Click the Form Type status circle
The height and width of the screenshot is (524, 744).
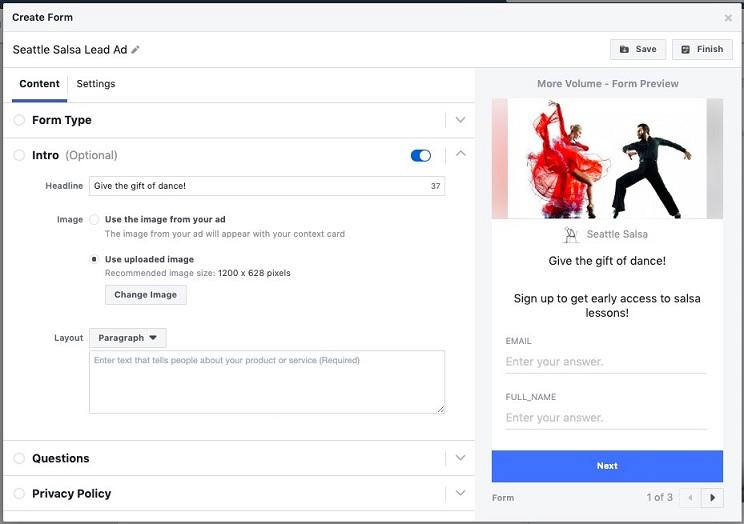19,120
